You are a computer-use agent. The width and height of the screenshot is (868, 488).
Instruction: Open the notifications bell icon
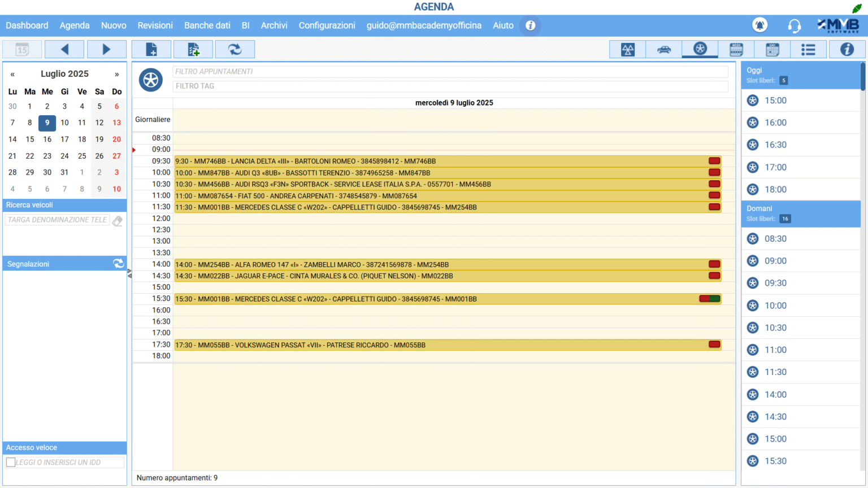point(759,25)
